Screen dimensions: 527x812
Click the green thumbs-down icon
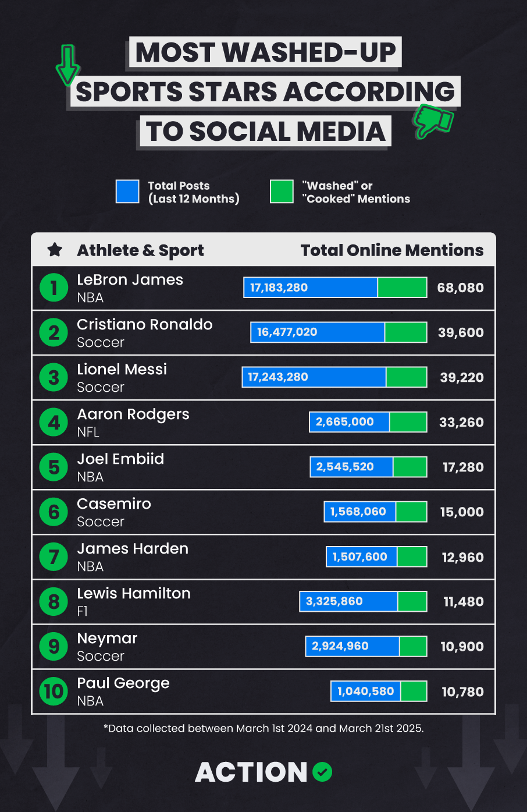(433, 121)
